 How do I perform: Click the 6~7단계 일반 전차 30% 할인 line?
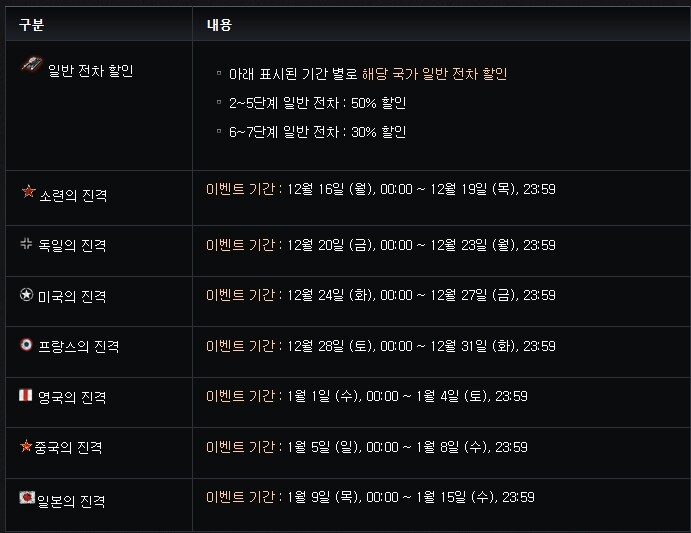click(x=317, y=132)
